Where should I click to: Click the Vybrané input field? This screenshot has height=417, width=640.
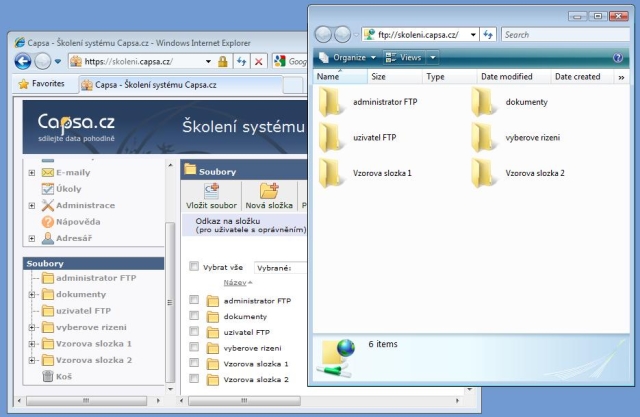click(281, 268)
